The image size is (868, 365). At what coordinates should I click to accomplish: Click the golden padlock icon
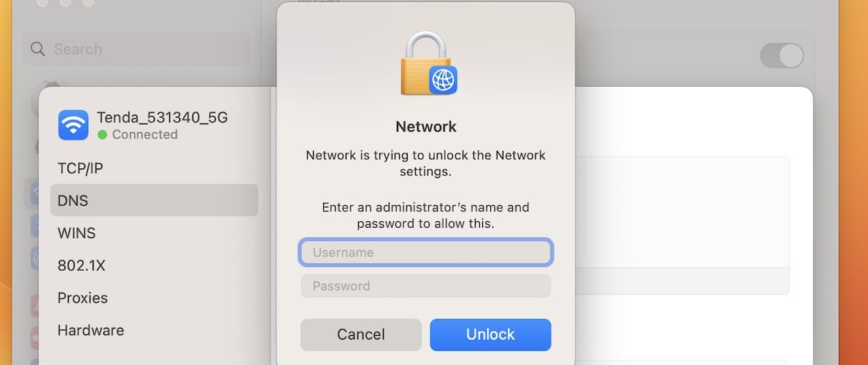coord(425,63)
